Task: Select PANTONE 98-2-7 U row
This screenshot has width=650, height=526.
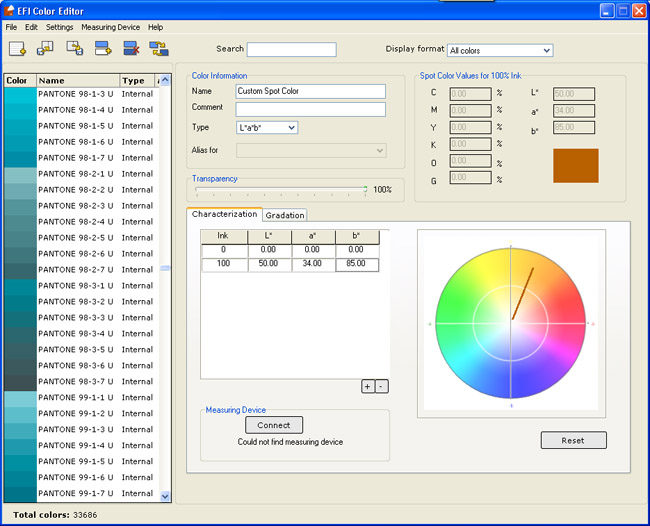Action: click(x=82, y=270)
